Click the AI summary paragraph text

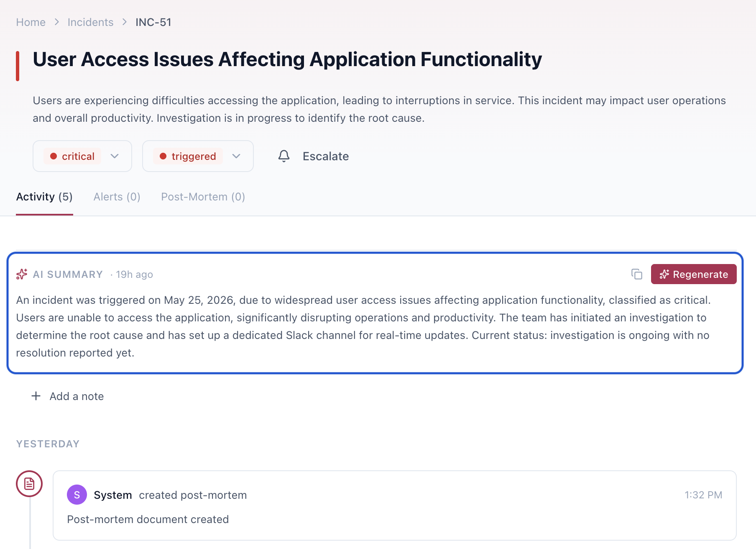point(363,326)
